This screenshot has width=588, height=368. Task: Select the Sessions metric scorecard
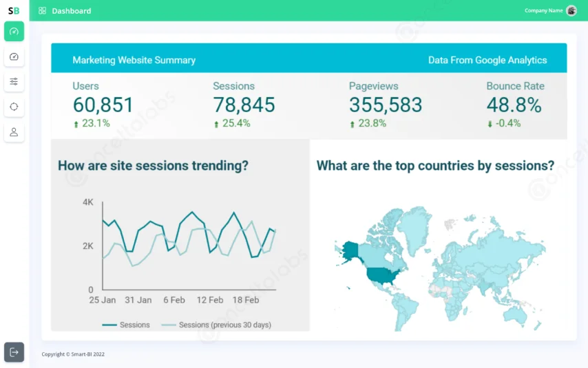tap(244, 105)
